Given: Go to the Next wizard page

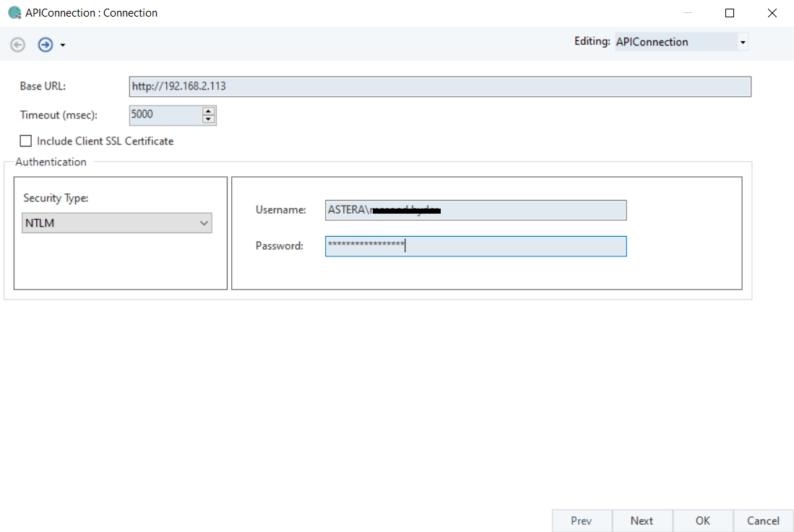Looking at the screenshot, I should pyautogui.click(x=642, y=520).
